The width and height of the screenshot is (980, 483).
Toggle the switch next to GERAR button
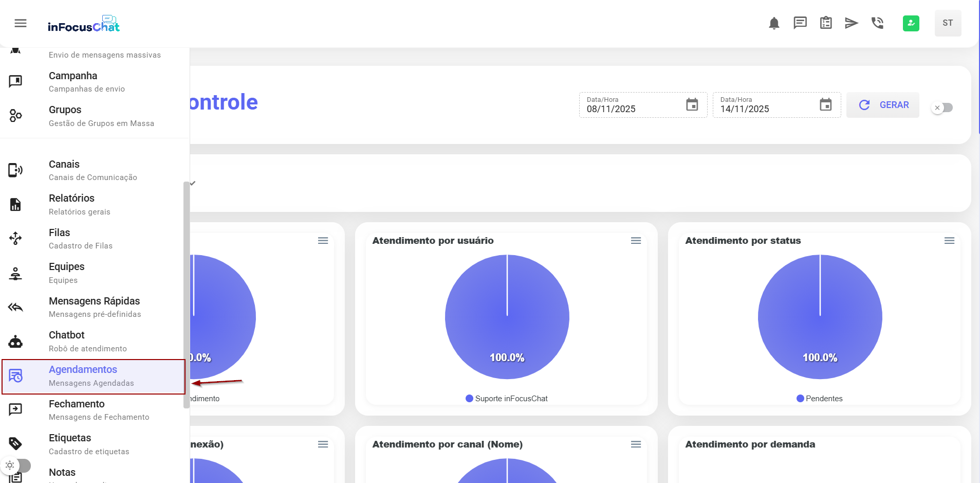(942, 108)
